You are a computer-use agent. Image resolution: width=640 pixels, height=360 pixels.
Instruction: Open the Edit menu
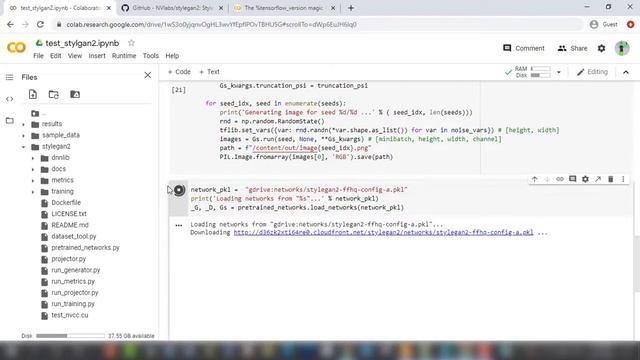[56, 56]
